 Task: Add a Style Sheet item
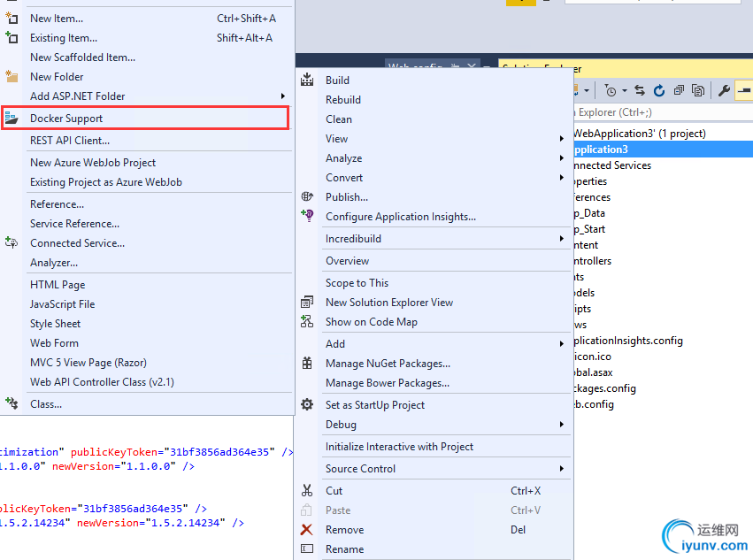(55, 323)
